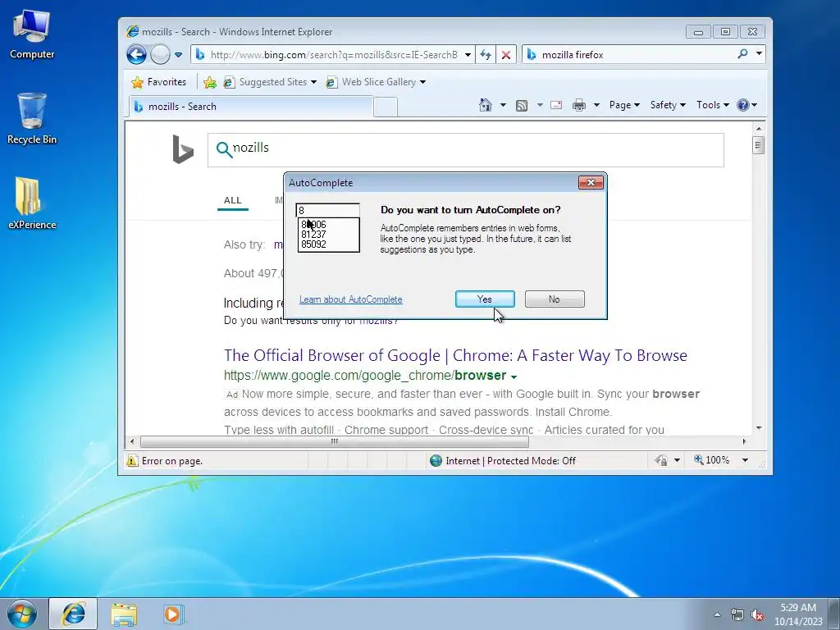The height and width of the screenshot is (630, 840).
Task: Open the Tools menu
Action: (x=713, y=105)
